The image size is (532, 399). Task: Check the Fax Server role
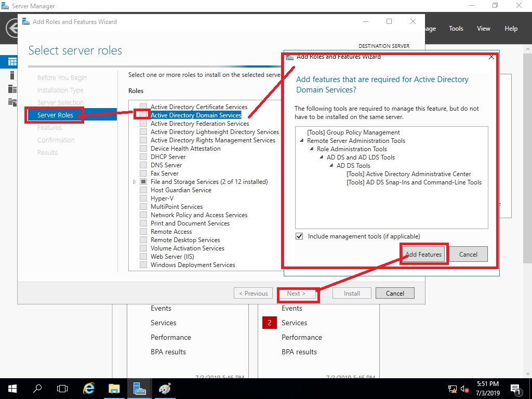coord(143,174)
